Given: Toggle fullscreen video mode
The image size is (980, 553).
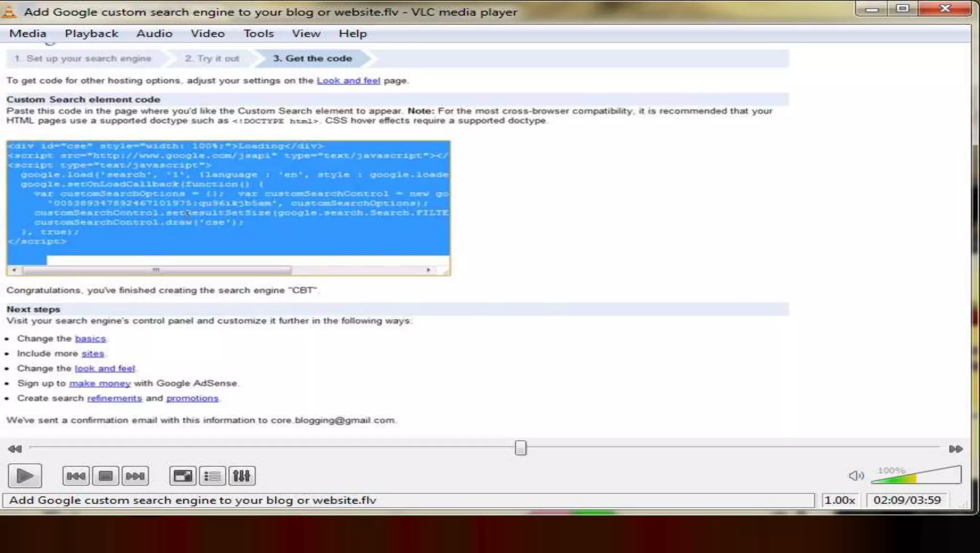Looking at the screenshot, I should point(182,476).
